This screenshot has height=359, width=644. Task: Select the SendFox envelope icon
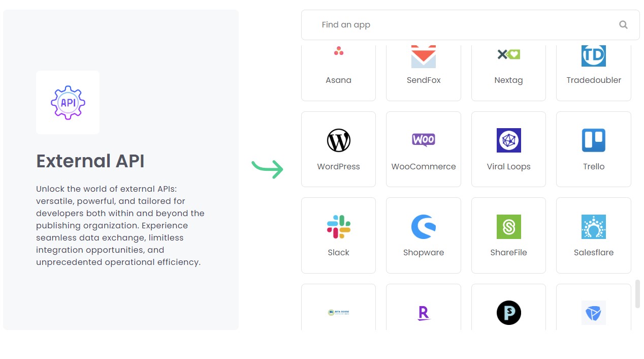tap(424, 56)
